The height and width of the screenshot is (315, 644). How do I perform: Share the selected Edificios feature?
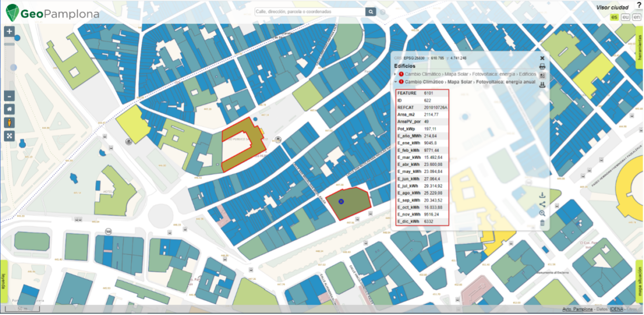[x=542, y=204]
